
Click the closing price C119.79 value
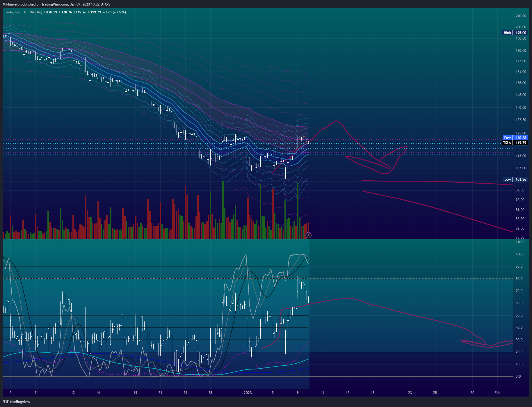(x=95, y=12)
